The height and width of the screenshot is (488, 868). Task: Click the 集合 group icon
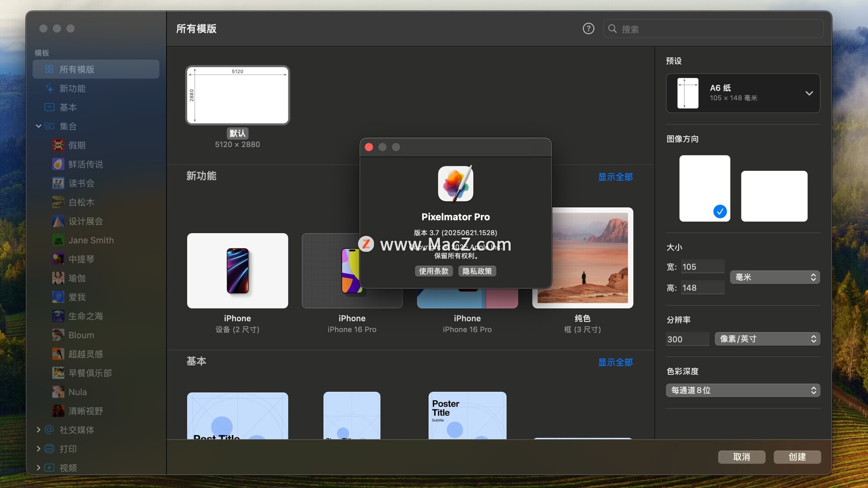(x=49, y=126)
